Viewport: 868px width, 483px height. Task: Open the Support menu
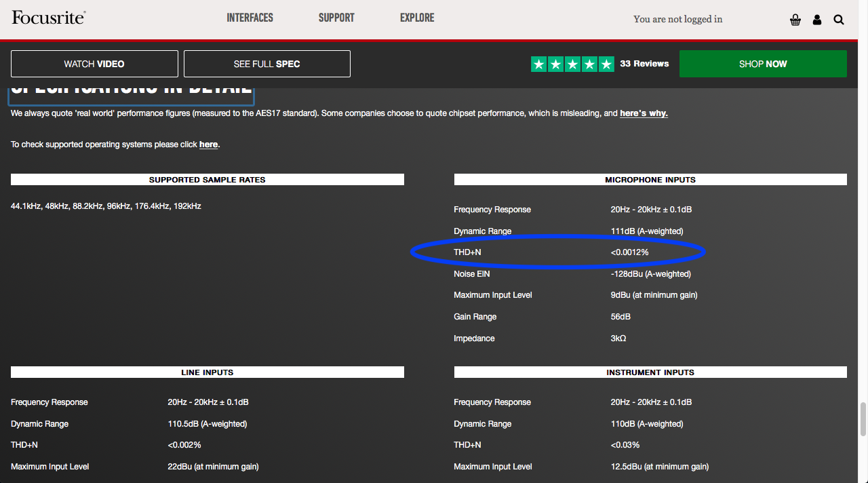[336, 18]
